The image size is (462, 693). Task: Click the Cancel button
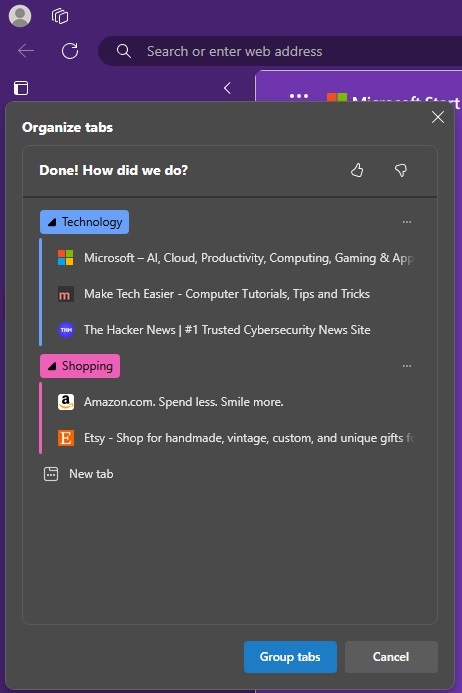pyautogui.click(x=391, y=657)
